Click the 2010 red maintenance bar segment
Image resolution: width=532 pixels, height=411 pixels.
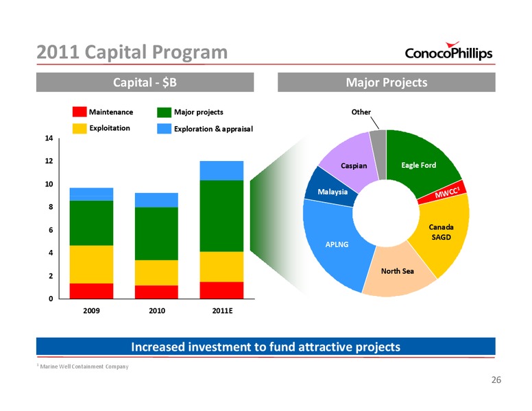coord(156,292)
